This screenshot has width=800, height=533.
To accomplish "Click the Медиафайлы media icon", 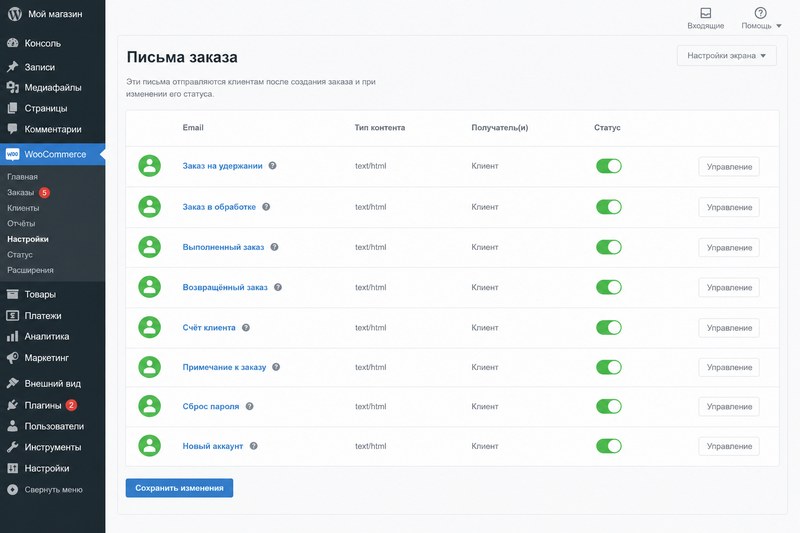I will click(x=13, y=87).
